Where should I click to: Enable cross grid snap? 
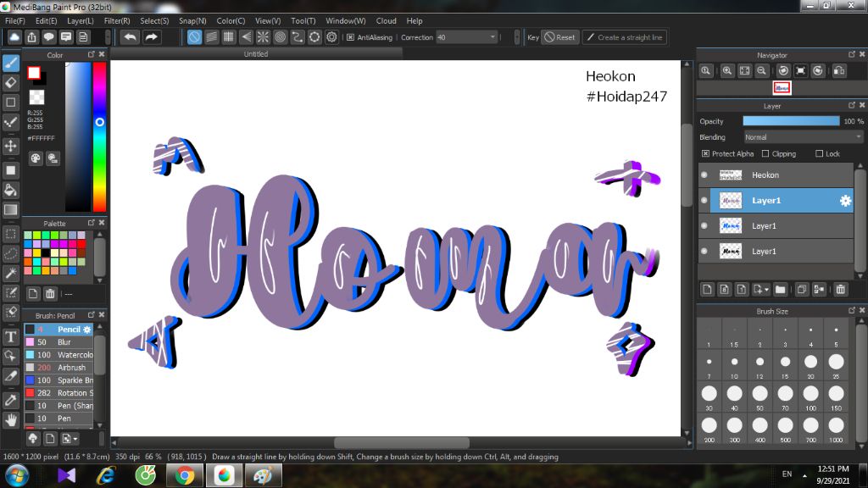[229, 37]
